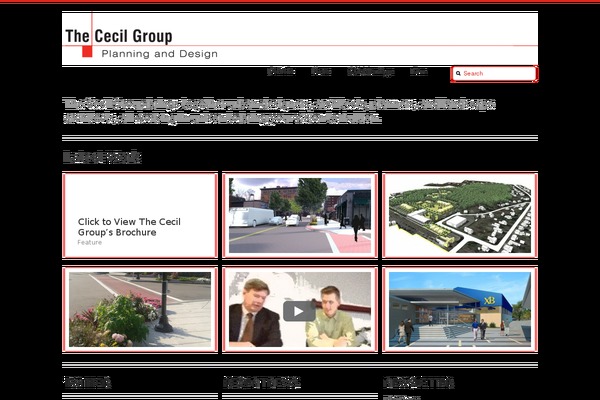Open the blue XB building rendering thumbnail
Viewport: 600px width, 400px height.
coord(460,309)
